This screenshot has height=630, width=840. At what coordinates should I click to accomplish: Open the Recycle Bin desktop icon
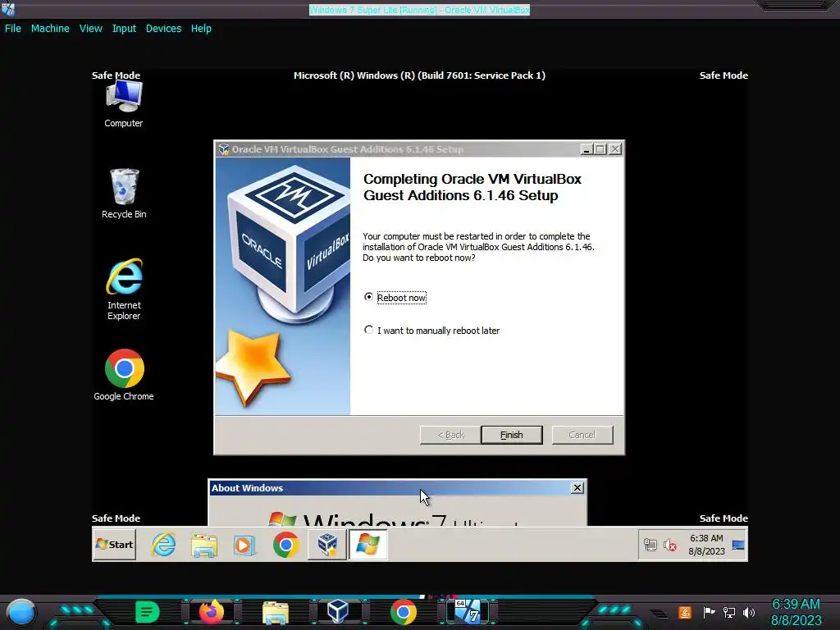pyautogui.click(x=124, y=194)
